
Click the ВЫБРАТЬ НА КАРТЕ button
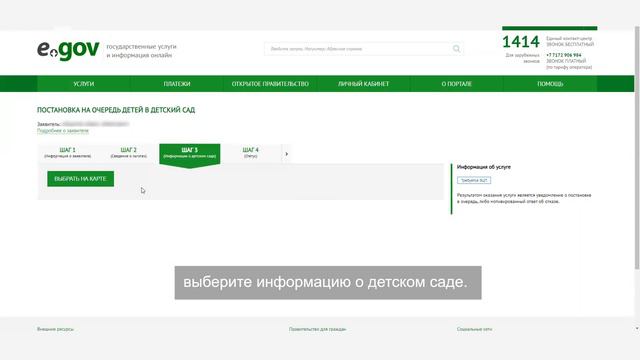(80, 179)
